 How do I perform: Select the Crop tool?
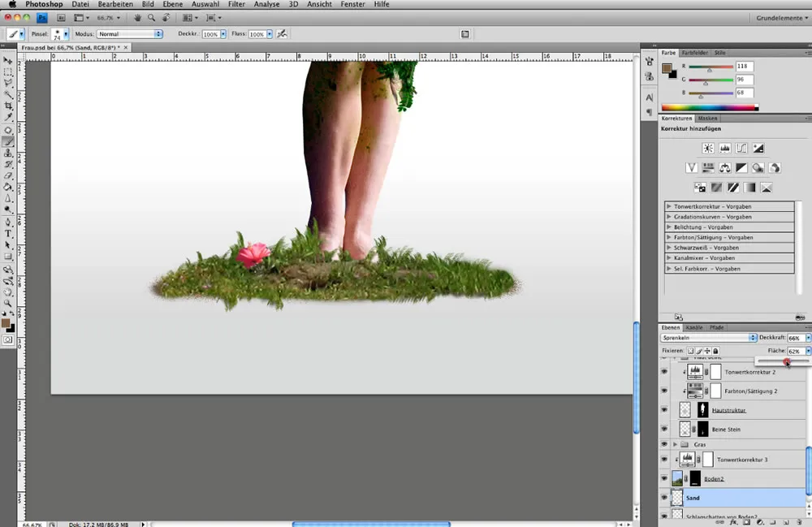pos(8,106)
